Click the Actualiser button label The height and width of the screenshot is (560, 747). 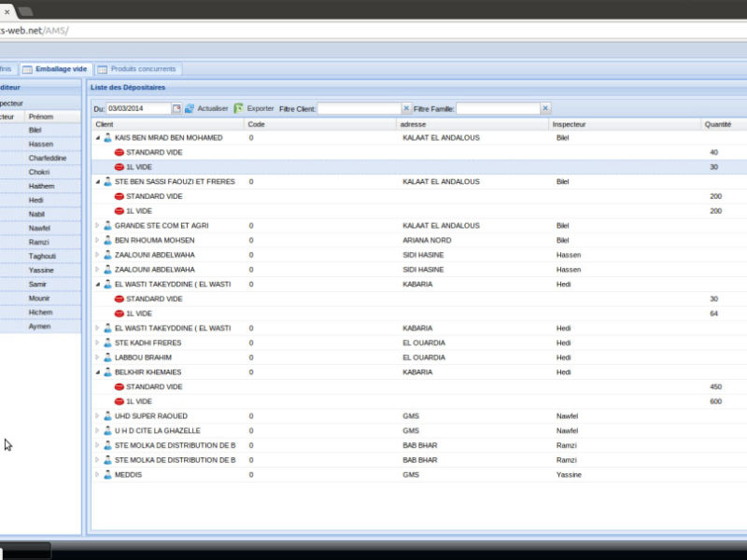[x=213, y=108]
